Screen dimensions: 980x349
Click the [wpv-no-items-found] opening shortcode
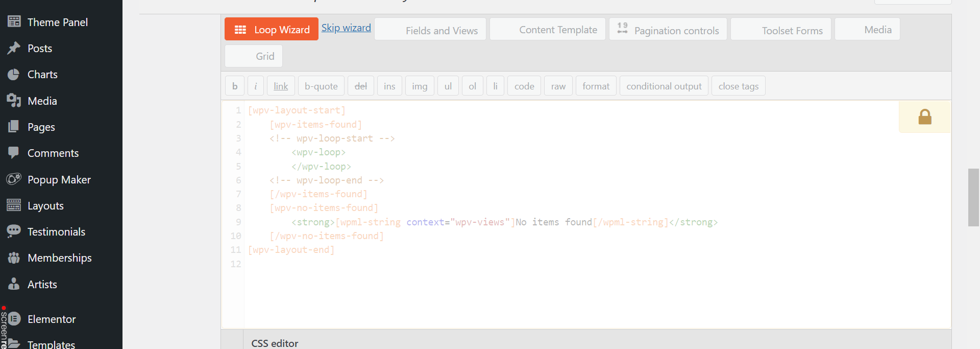tap(324, 208)
